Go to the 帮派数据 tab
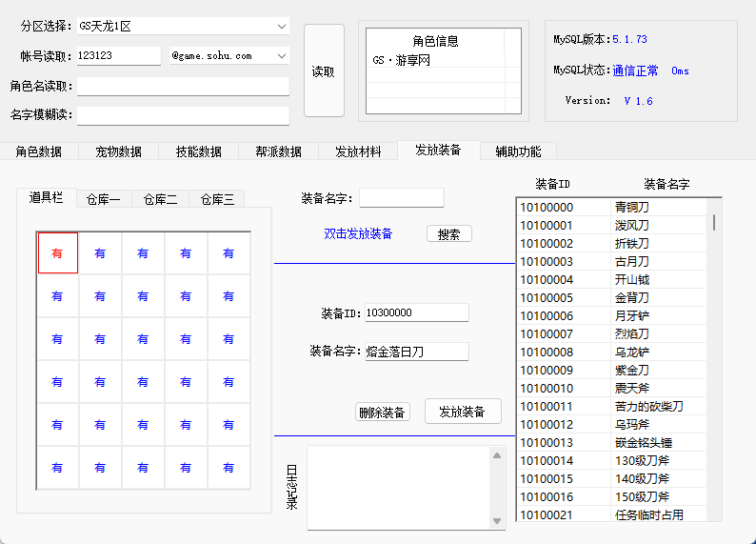 pos(279,151)
